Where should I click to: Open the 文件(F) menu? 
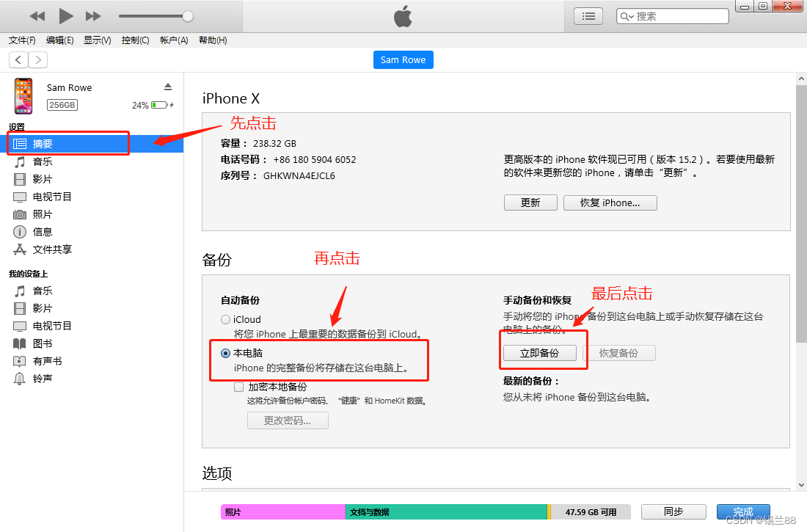[x=22, y=40]
